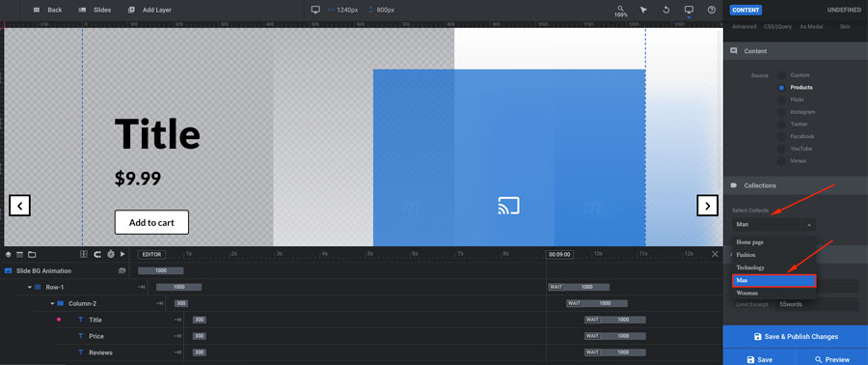Screen dimensions: 868x365
Task: Collapse the Row-1 tree item arrow
Action: (29, 288)
